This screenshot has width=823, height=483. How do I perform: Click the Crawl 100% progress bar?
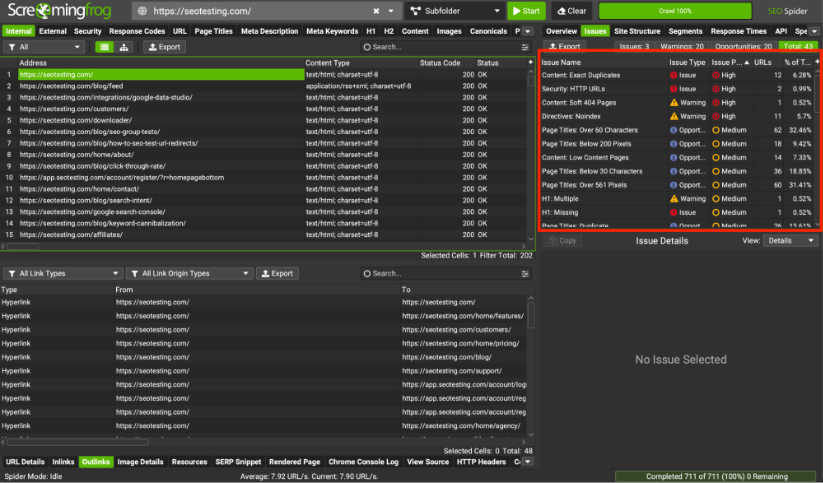point(676,11)
